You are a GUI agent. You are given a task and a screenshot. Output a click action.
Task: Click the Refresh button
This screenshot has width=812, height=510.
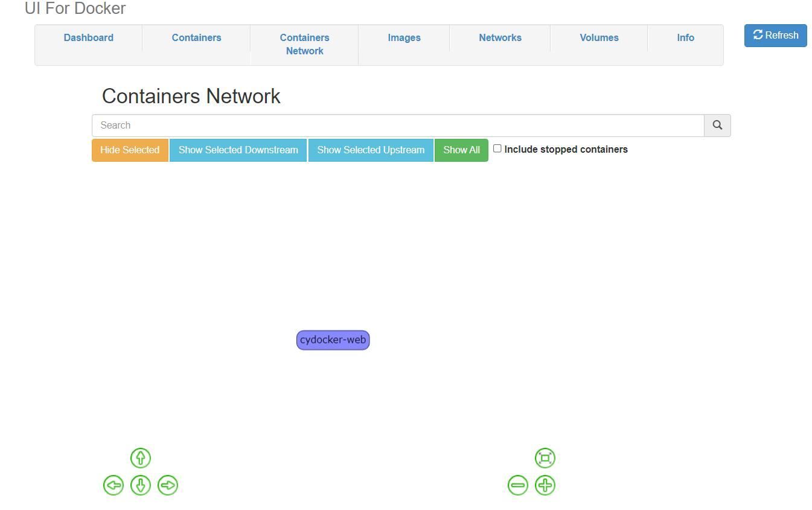776,35
